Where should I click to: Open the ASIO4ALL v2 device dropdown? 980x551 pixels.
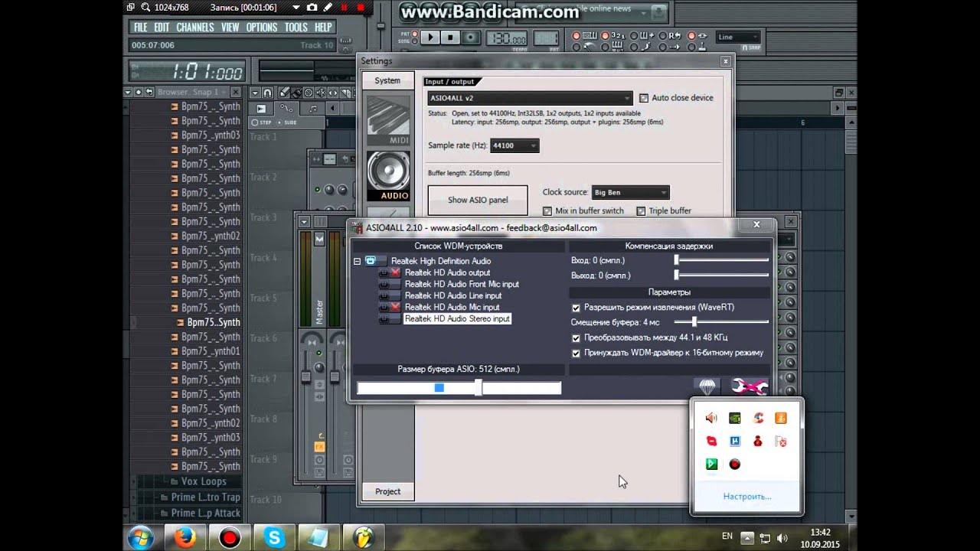(530, 98)
